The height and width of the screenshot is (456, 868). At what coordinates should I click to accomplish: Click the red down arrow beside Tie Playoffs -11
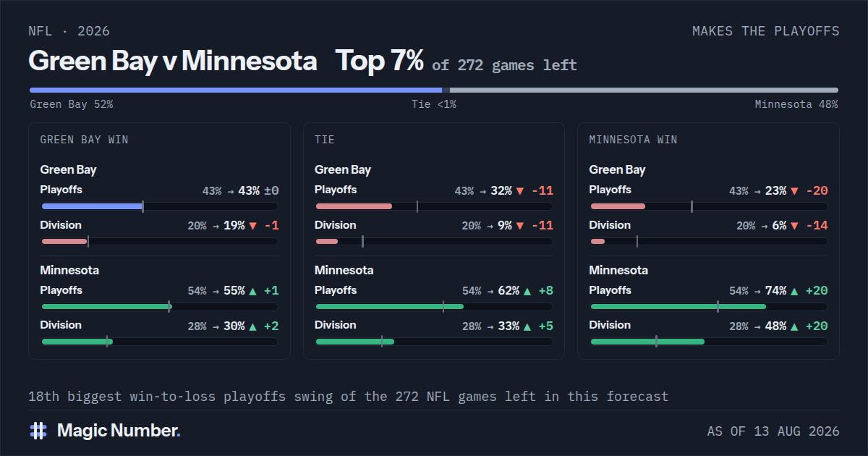(x=519, y=191)
